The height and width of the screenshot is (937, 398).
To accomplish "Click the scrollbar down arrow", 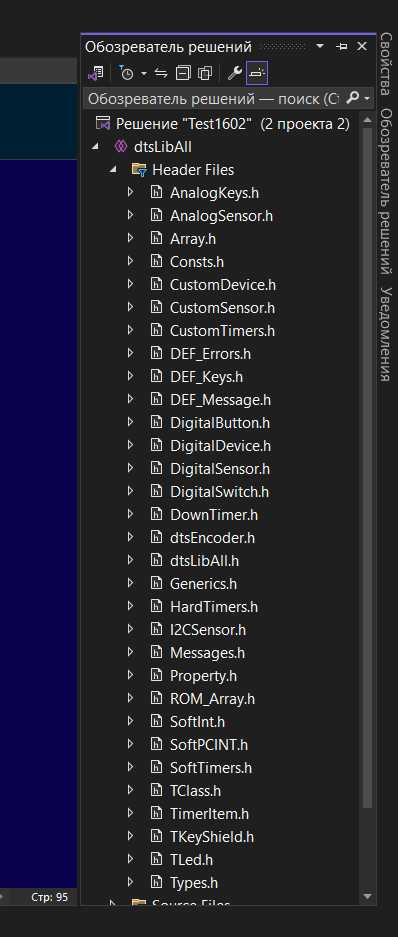I will pos(367,896).
